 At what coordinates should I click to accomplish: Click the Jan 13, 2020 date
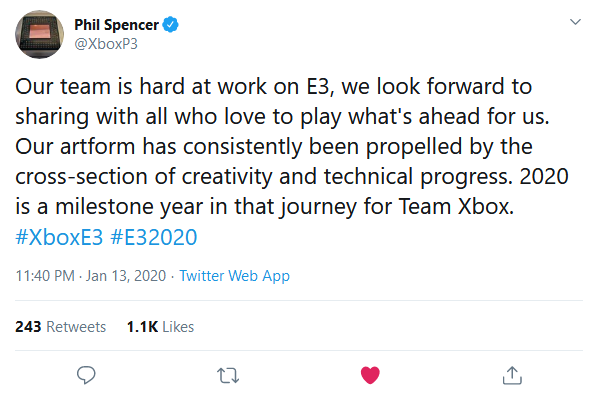pos(126,276)
